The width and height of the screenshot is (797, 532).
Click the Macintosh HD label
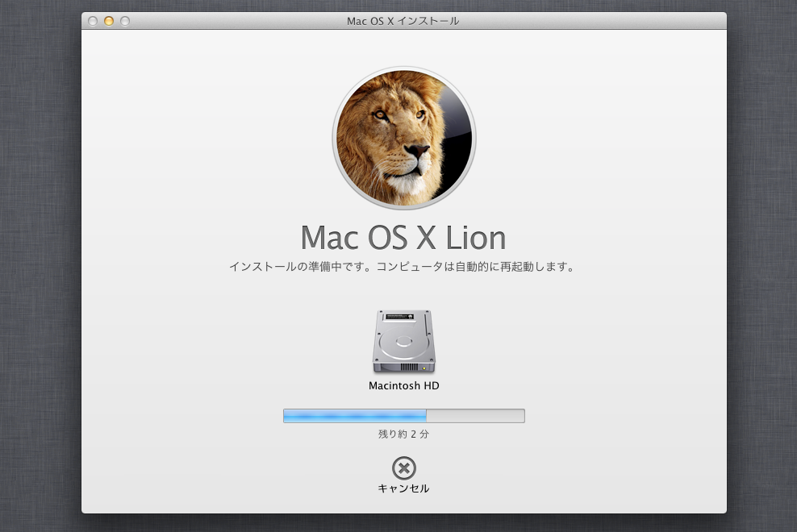(404, 385)
